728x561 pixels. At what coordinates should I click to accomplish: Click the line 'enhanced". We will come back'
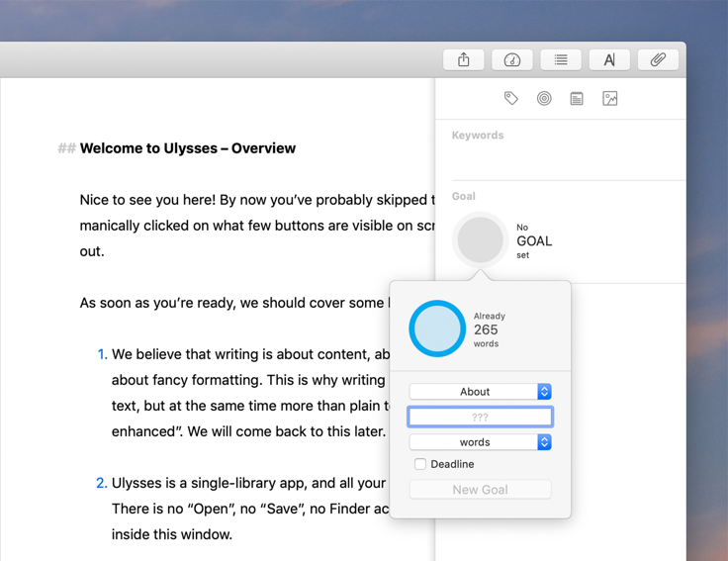(x=248, y=431)
